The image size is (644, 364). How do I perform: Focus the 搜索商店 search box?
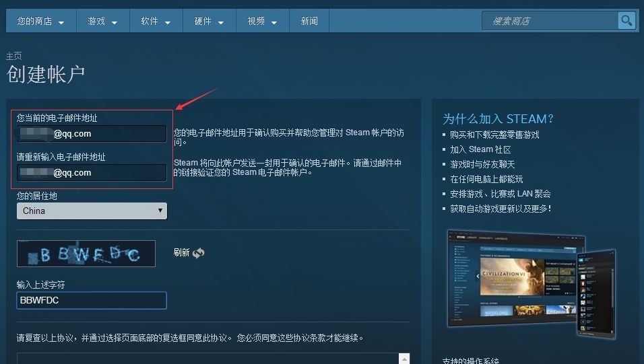click(x=550, y=21)
